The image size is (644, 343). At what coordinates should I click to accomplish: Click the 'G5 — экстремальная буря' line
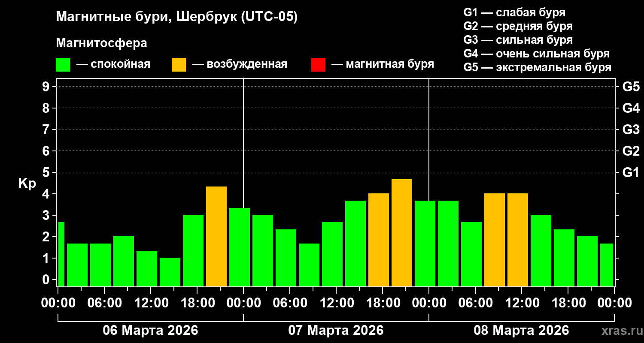pyautogui.click(x=538, y=67)
